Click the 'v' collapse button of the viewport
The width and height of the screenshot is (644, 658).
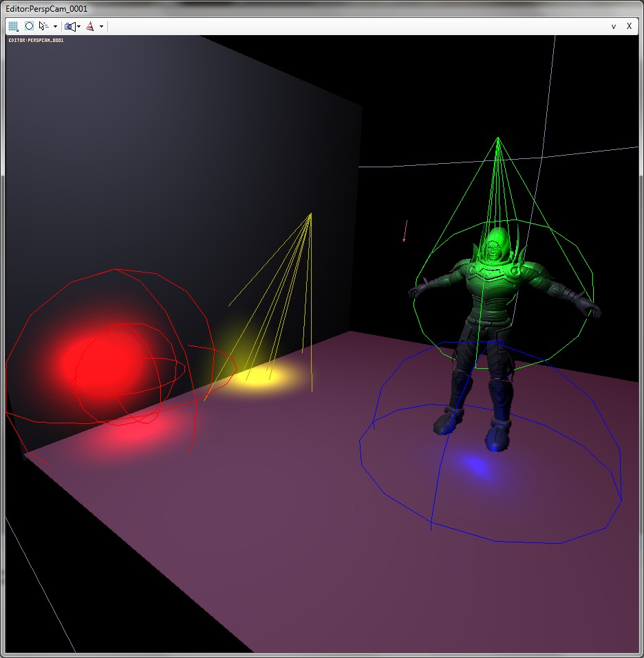pyautogui.click(x=613, y=26)
